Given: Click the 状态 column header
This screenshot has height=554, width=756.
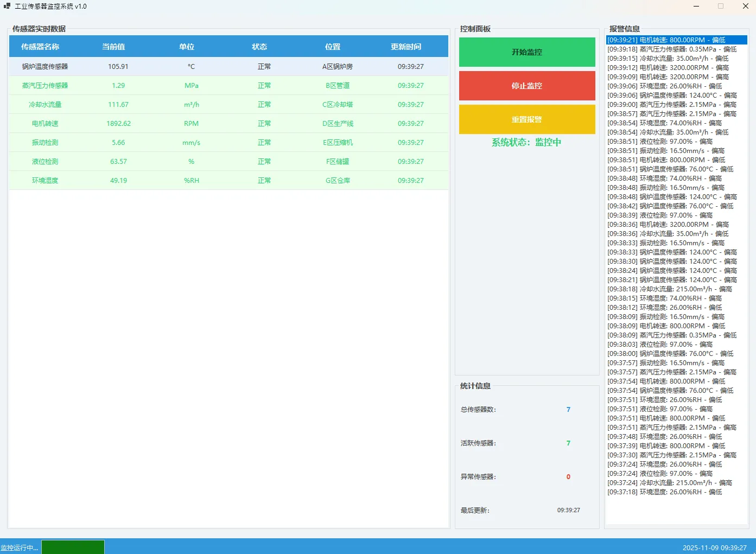Looking at the screenshot, I should (x=259, y=47).
